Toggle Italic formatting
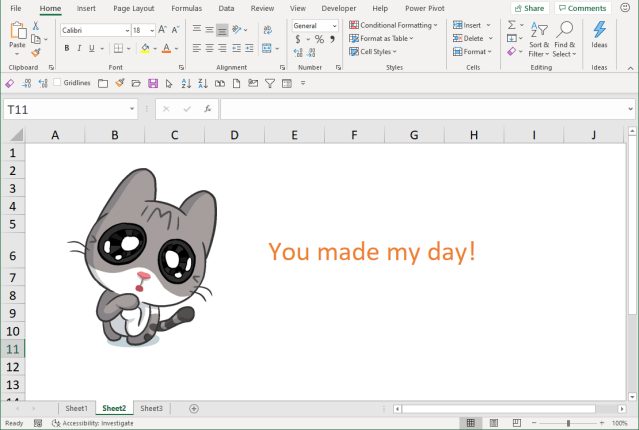This screenshot has width=639, height=430. [79, 49]
